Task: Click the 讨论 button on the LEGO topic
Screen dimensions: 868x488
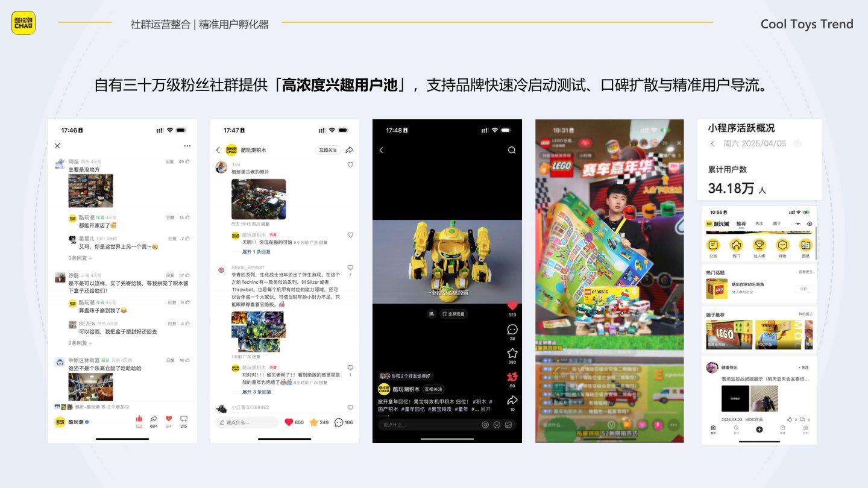Action: [804, 289]
